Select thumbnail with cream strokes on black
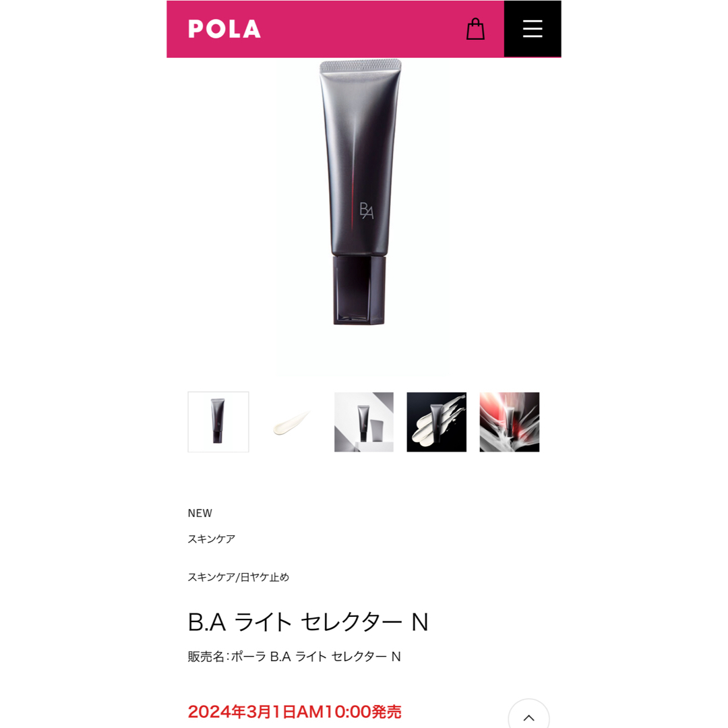 (436, 421)
